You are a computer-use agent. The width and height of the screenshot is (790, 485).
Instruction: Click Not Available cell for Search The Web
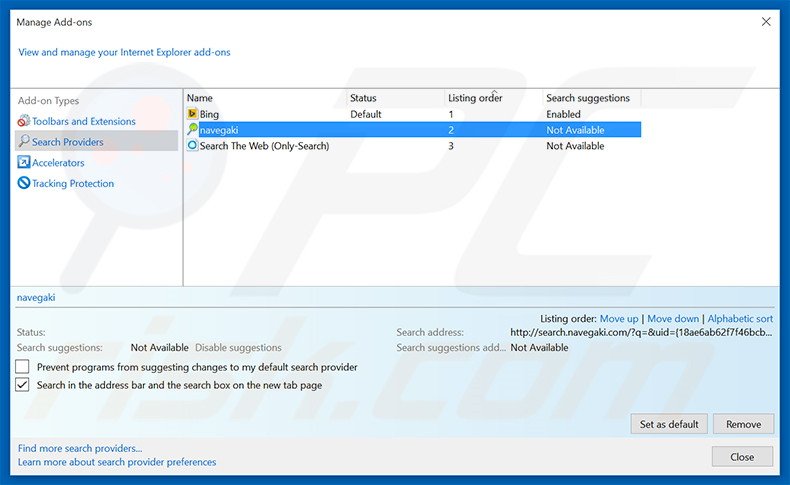[575, 146]
